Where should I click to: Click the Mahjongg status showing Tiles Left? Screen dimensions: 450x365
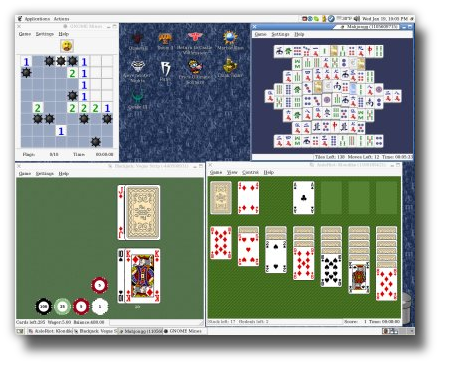(330, 157)
